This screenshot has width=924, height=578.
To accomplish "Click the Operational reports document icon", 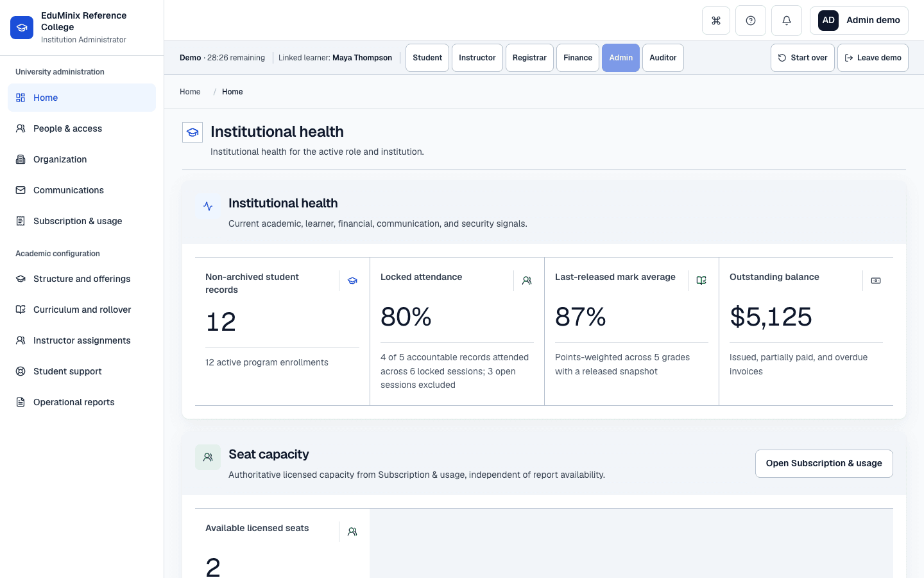I will (21, 402).
